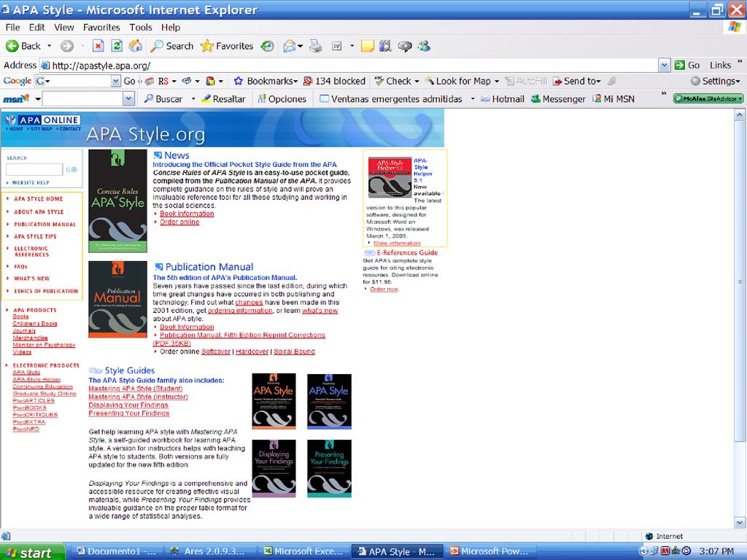The image size is (747, 560).
Task: Expand the Bookmarks dropdown on Google toolbar
Action: coord(296,81)
